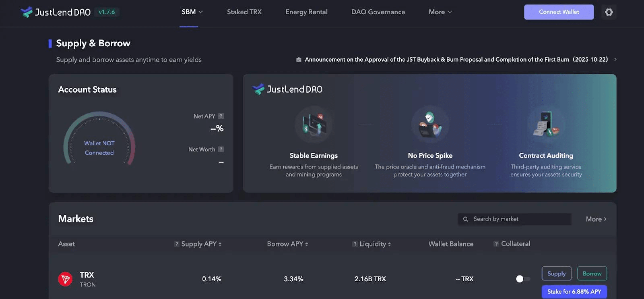Click the JustLend DAO logo in header

tap(56, 12)
